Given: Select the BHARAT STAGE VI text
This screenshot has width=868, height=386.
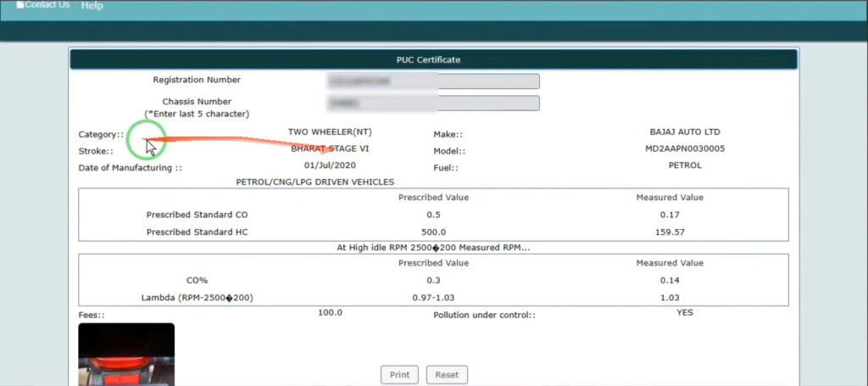Looking at the screenshot, I should (330, 148).
